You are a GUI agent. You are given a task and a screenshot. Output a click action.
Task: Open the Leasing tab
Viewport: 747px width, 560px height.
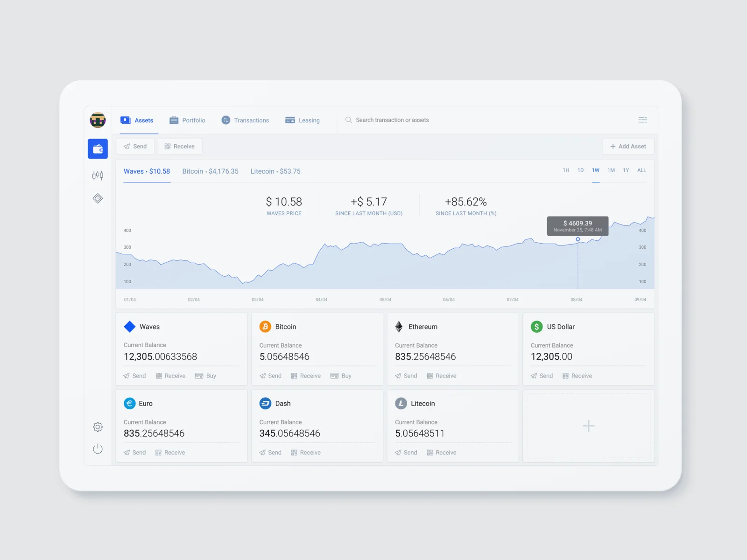click(303, 120)
